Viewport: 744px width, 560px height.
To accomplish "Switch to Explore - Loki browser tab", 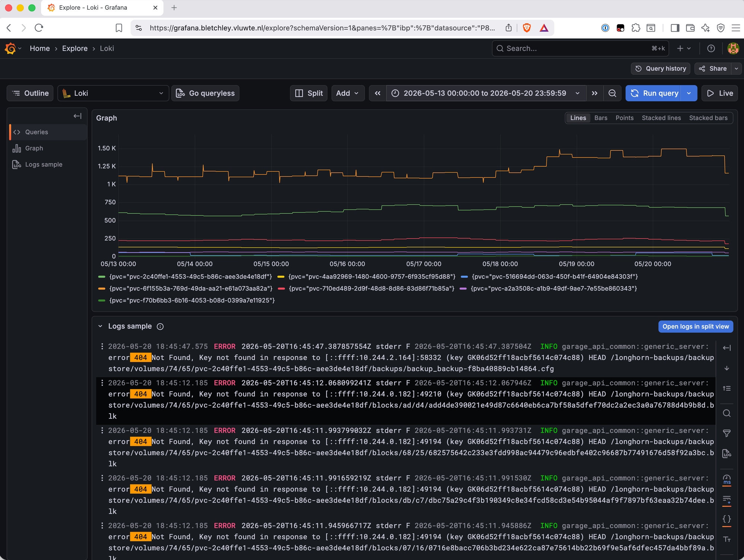I will (x=102, y=8).
